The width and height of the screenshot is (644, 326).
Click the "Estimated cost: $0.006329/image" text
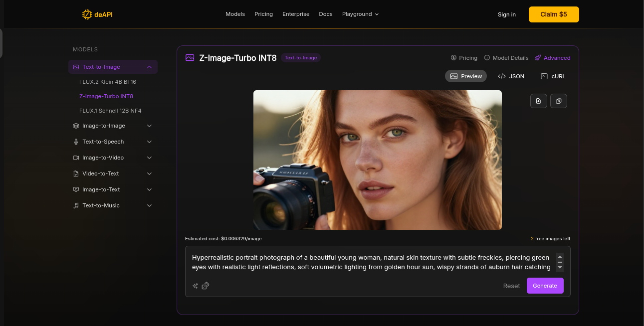pos(223,239)
